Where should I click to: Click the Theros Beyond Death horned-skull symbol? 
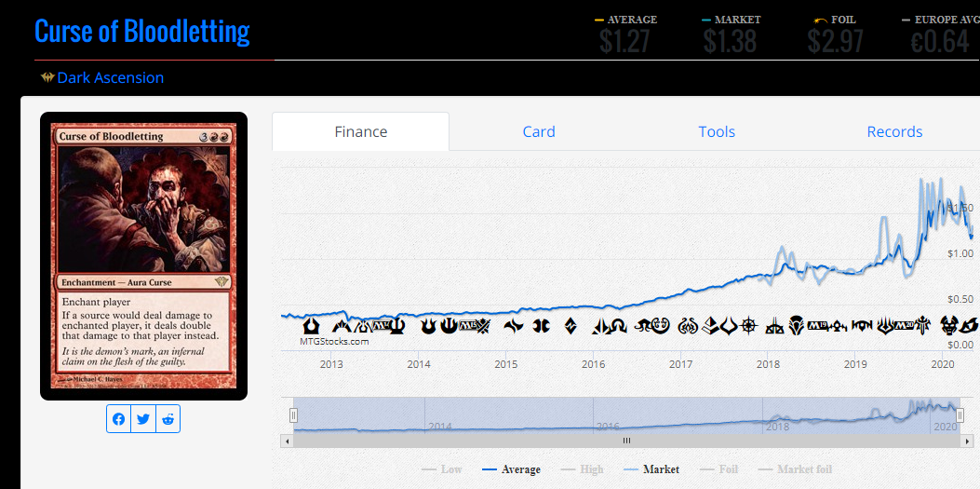click(x=949, y=325)
